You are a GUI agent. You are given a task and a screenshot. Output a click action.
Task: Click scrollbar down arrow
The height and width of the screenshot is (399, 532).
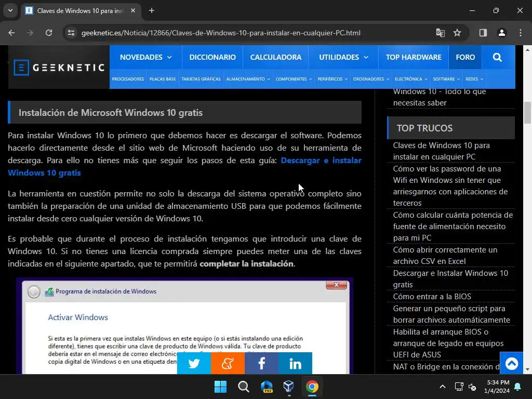point(528,369)
